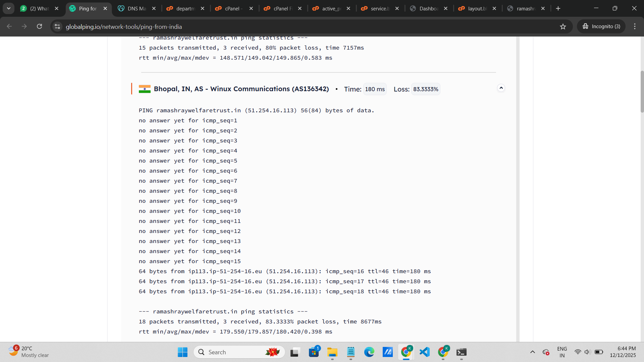Click the Bhopal Winux Communications heading

[241, 89]
